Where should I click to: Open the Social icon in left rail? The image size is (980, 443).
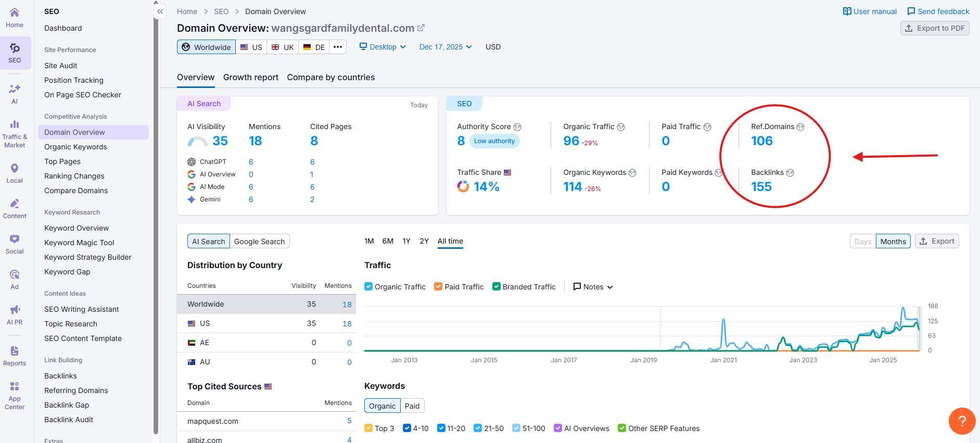pos(15,239)
